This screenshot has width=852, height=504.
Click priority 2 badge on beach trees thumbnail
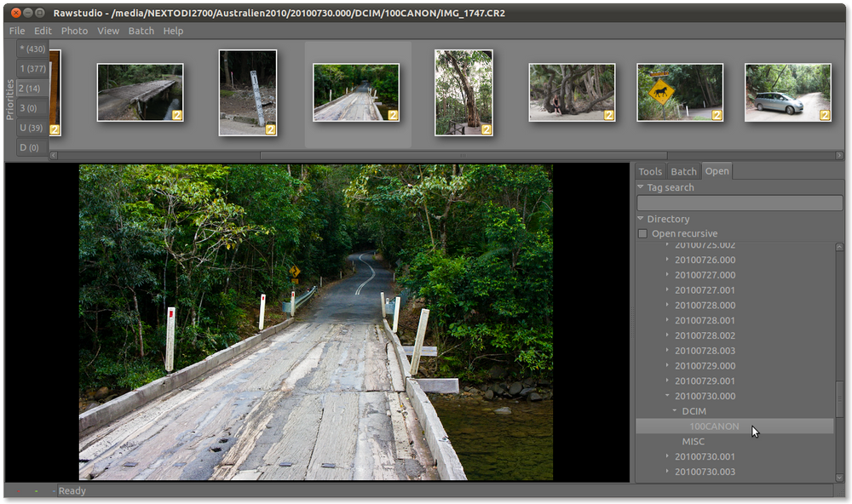point(608,115)
